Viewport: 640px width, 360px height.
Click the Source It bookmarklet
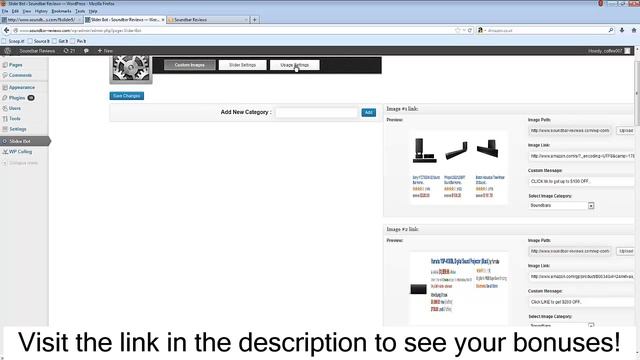38,41
